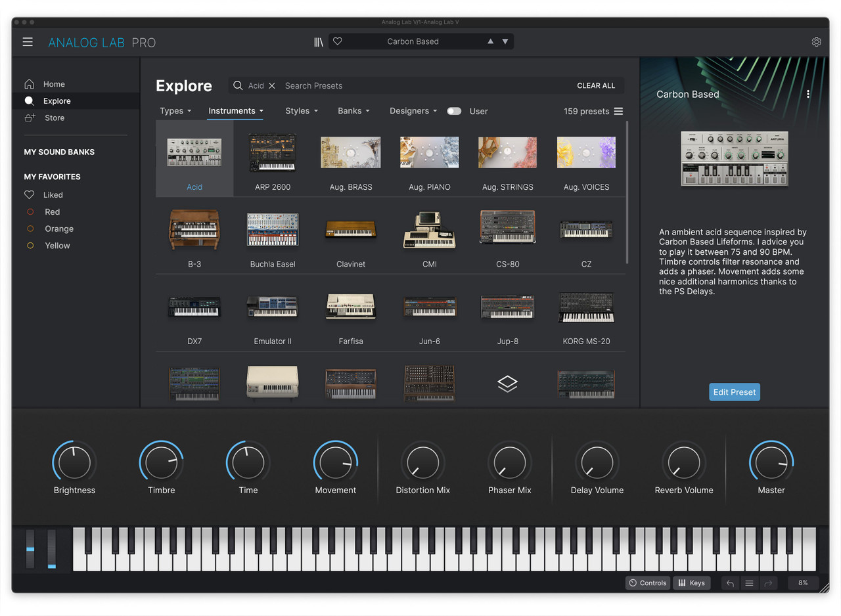Screen dimensions: 841x616
Task: Click the heart icon next to Carbon Based
Action: pos(337,41)
